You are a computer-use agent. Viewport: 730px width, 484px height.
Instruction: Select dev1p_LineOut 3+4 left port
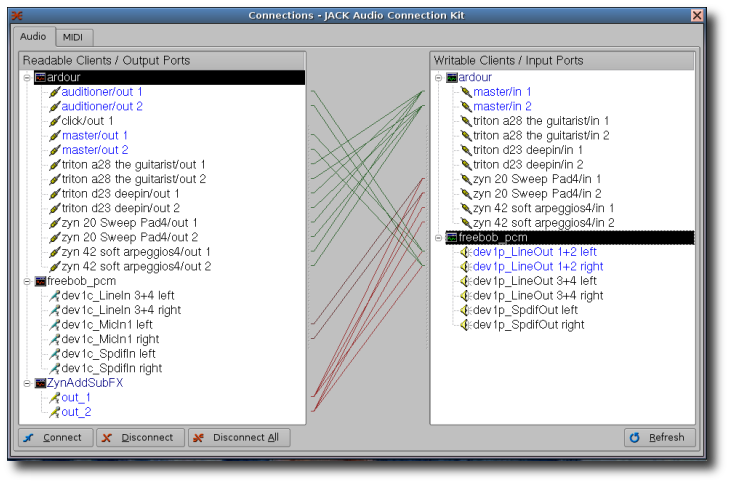[x=534, y=281]
